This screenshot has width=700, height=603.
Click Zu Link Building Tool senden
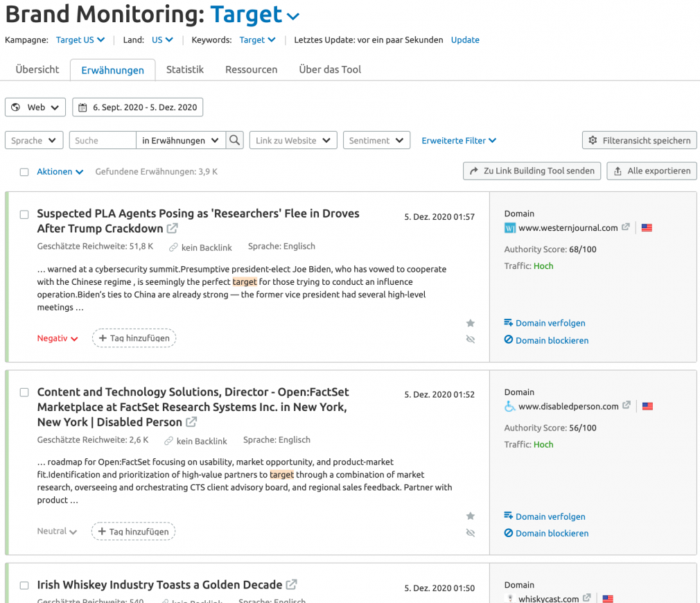532,171
